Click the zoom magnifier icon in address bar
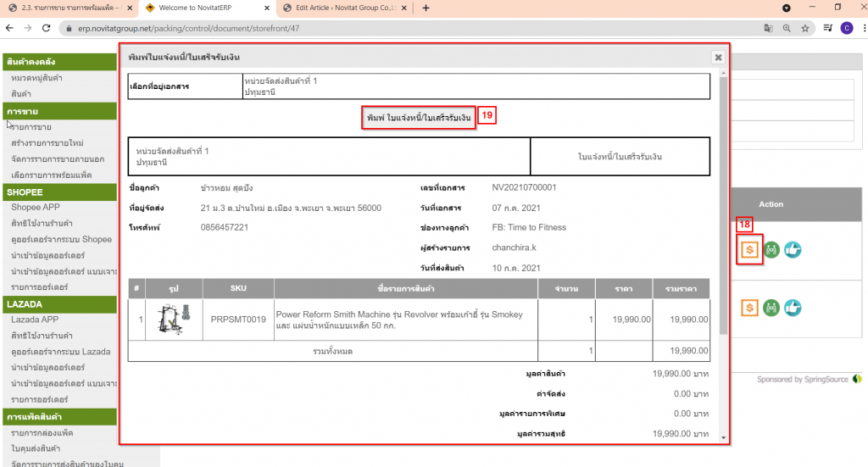This screenshot has height=467, width=868. [x=787, y=28]
